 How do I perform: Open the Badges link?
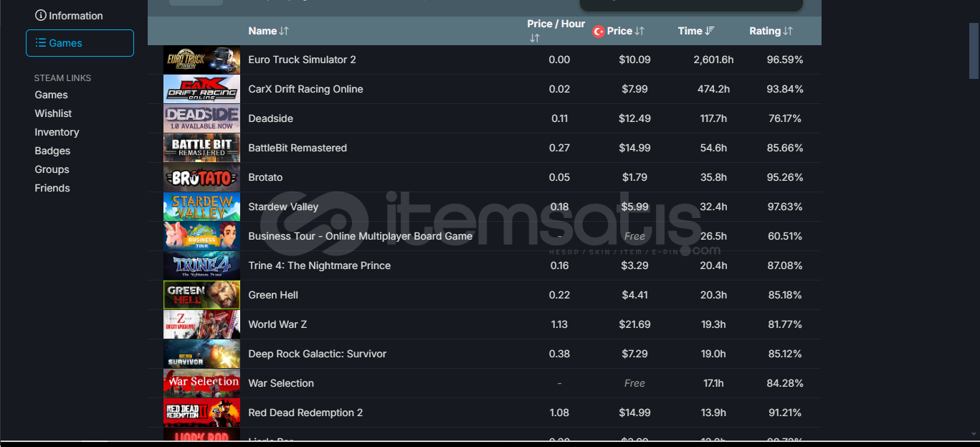tap(52, 151)
